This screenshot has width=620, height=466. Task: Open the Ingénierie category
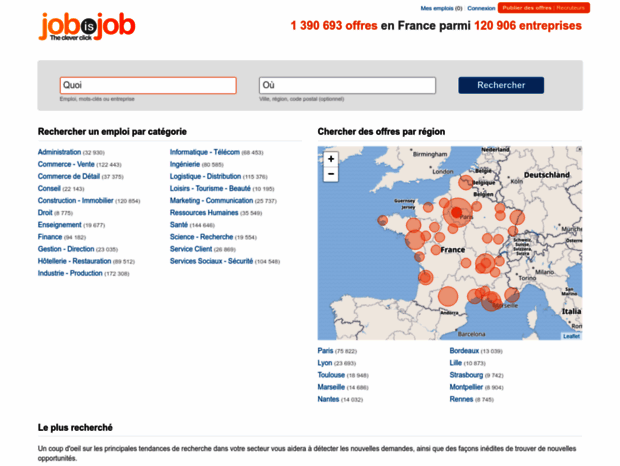point(185,164)
